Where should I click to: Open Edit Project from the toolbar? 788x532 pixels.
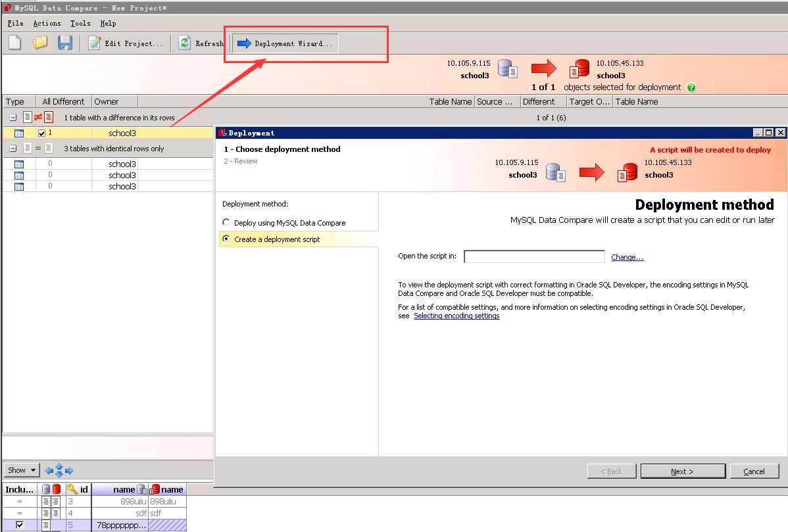[x=126, y=43]
